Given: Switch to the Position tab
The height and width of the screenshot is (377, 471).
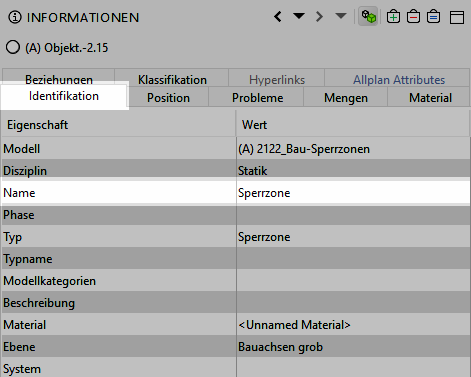Looking at the screenshot, I should tap(168, 97).
